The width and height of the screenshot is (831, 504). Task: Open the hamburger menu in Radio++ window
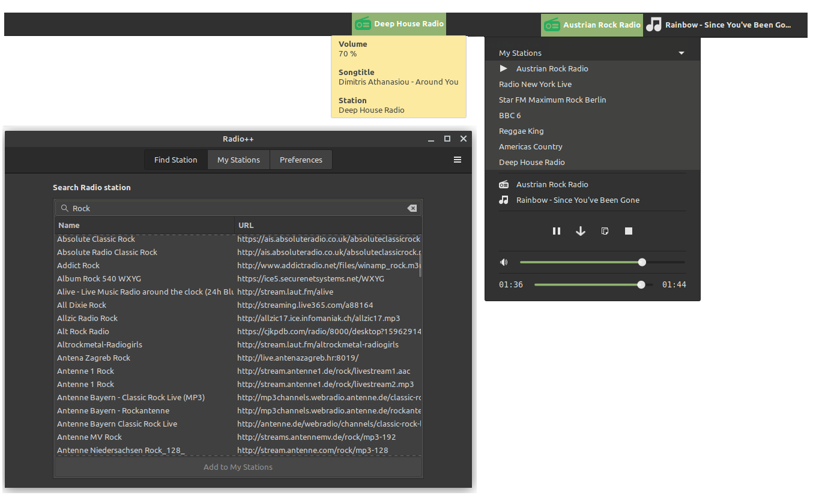coord(458,160)
